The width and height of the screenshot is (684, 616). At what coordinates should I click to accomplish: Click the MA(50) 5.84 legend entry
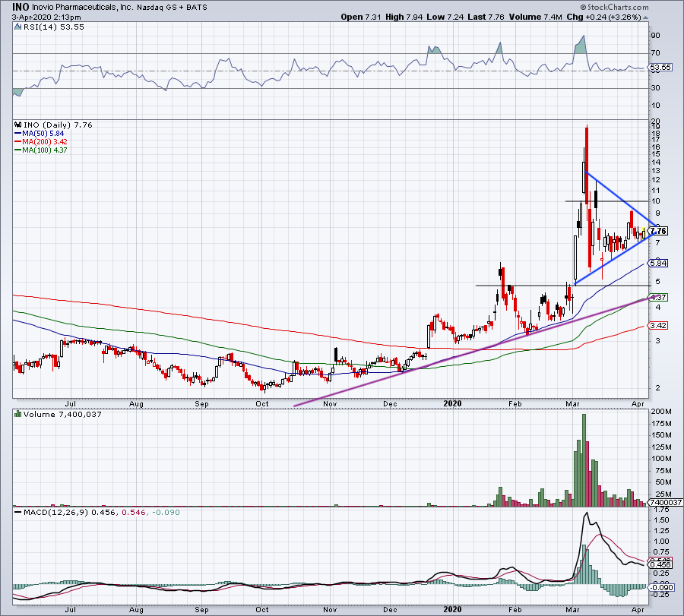click(x=40, y=134)
